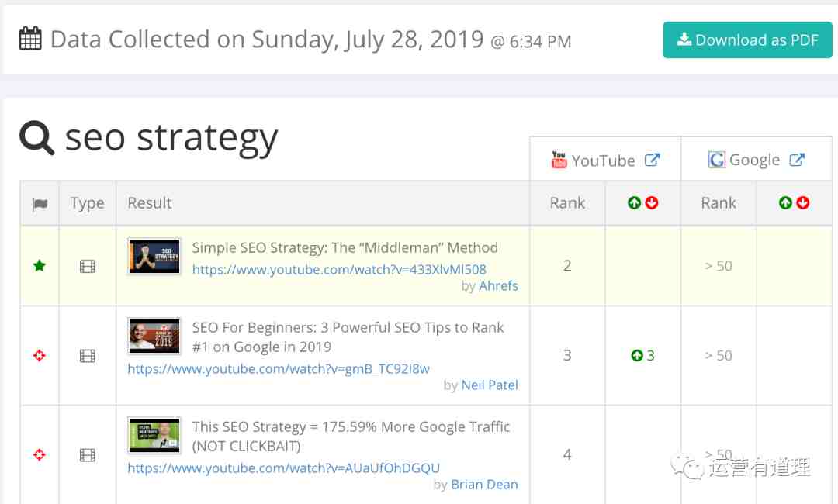Click the Download as PDF button
838x504 pixels.
pyautogui.click(x=747, y=40)
